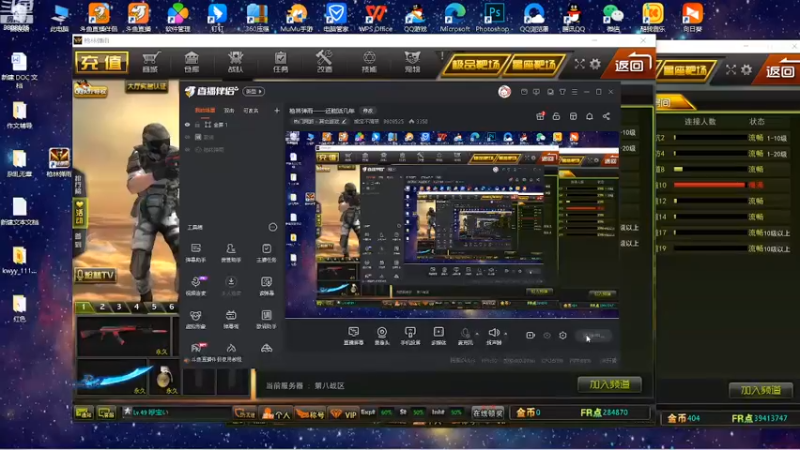This screenshot has height=450, width=800.
Task: Open stream settings gear icon
Action: 563,335
